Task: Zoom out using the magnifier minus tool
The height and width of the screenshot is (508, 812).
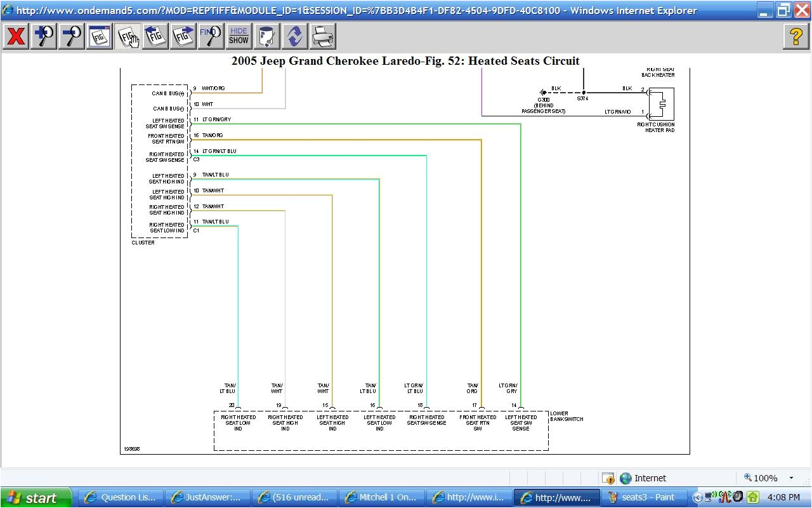Action: tap(71, 36)
